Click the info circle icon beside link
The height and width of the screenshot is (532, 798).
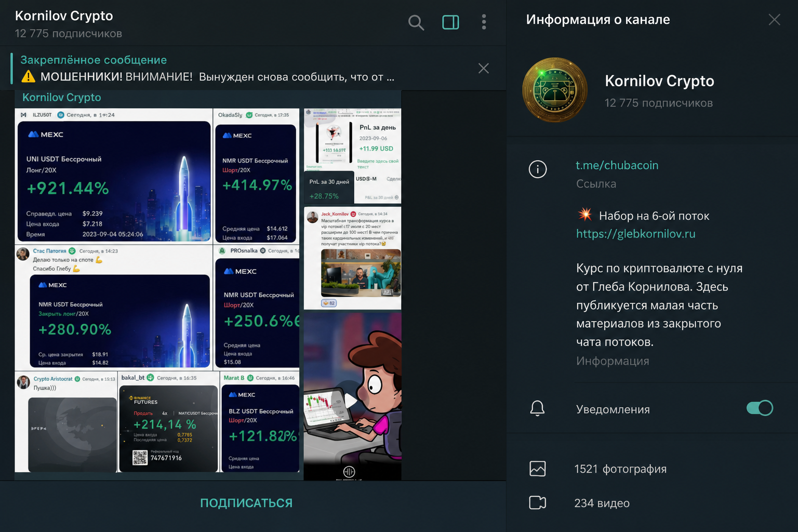[537, 169]
